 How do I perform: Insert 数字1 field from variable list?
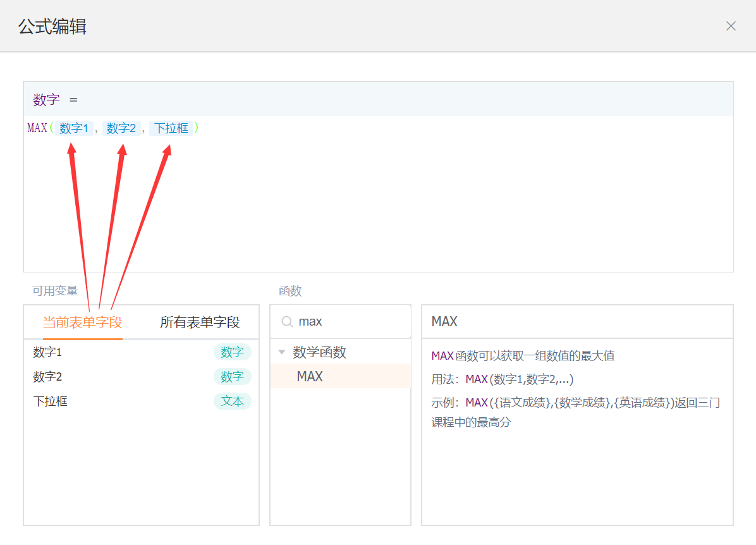[x=141, y=352]
